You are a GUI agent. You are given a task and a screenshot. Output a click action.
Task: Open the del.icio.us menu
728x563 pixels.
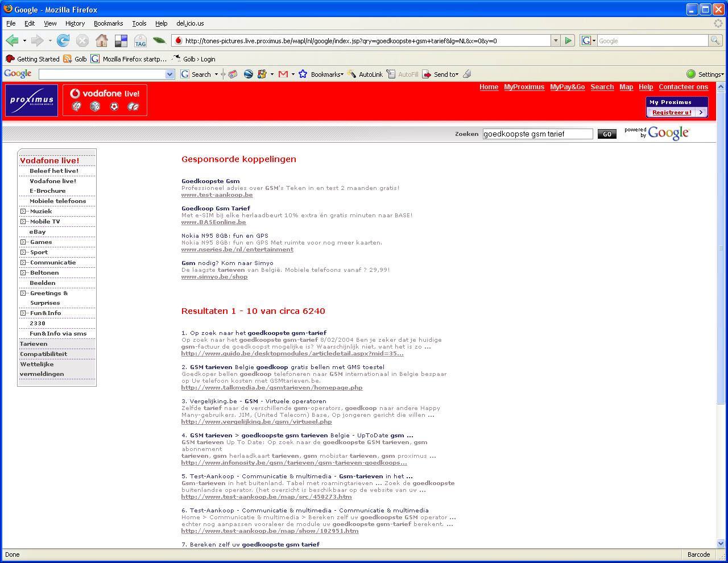(190, 23)
